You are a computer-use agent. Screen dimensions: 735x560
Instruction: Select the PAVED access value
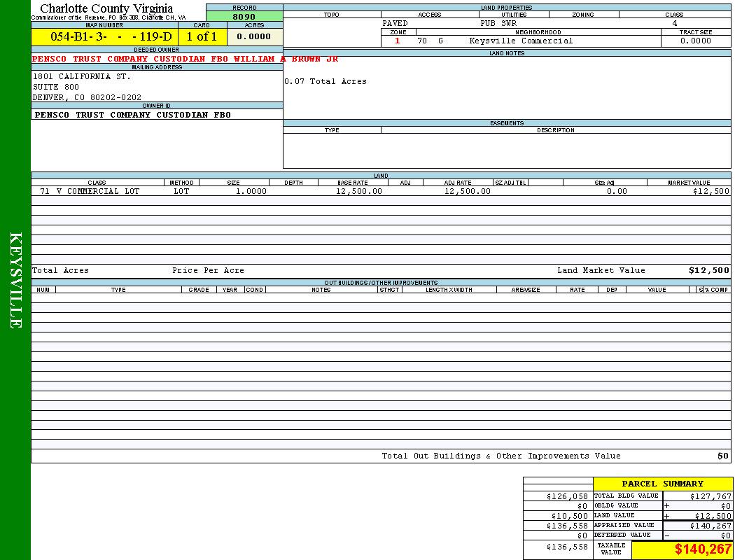coord(395,23)
